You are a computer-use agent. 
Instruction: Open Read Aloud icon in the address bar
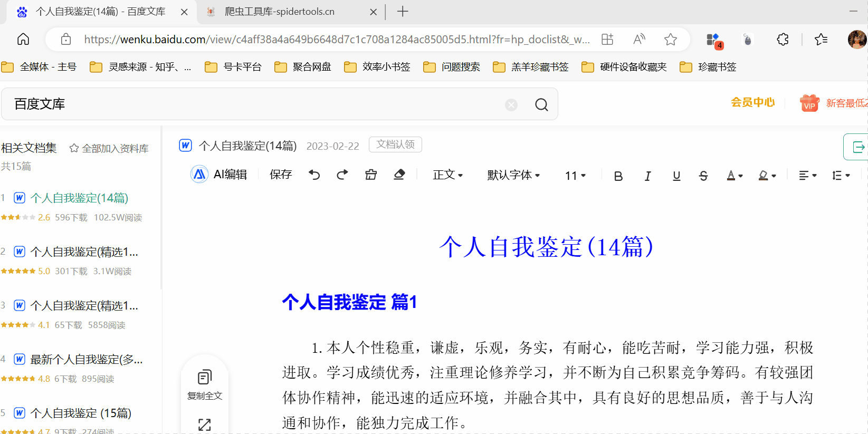pyautogui.click(x=639, y=39)
